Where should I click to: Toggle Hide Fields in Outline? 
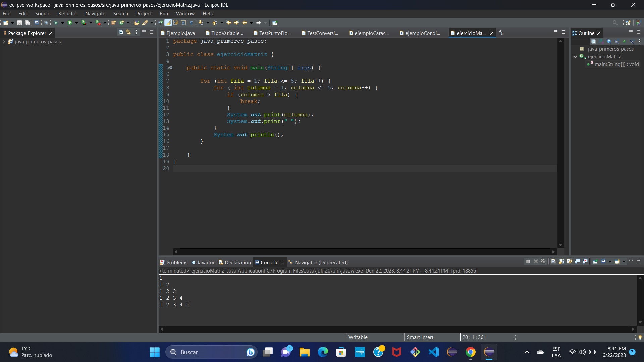[x=609, y=41]
